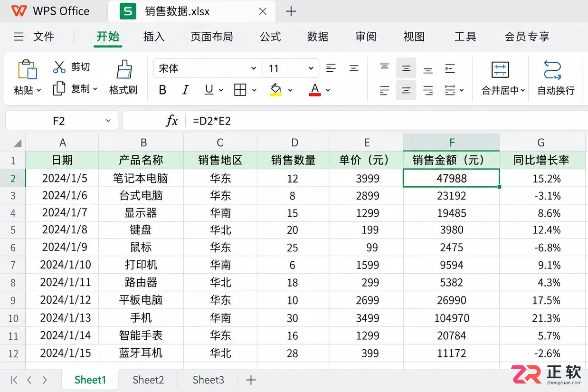The height and width of the screenshot is (392, 588).
Task: Expand the Underline style dropdown arrow
Action: tap(221, 90)
